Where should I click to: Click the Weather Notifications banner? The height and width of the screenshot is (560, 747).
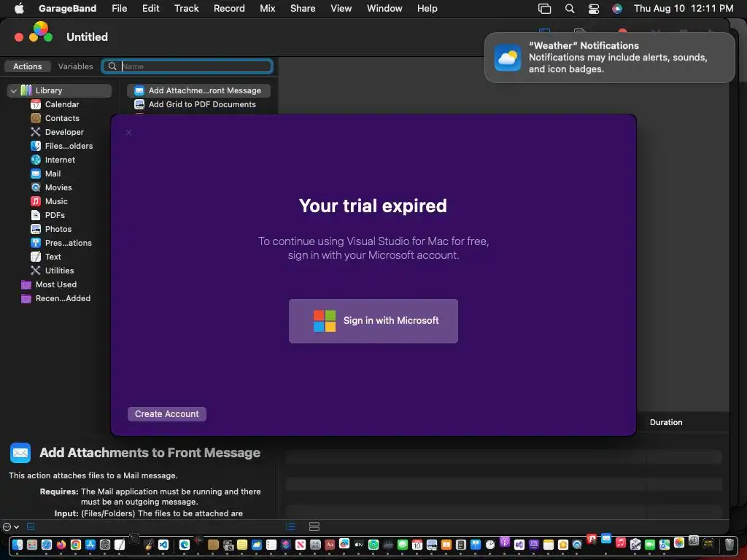point(609,58)
